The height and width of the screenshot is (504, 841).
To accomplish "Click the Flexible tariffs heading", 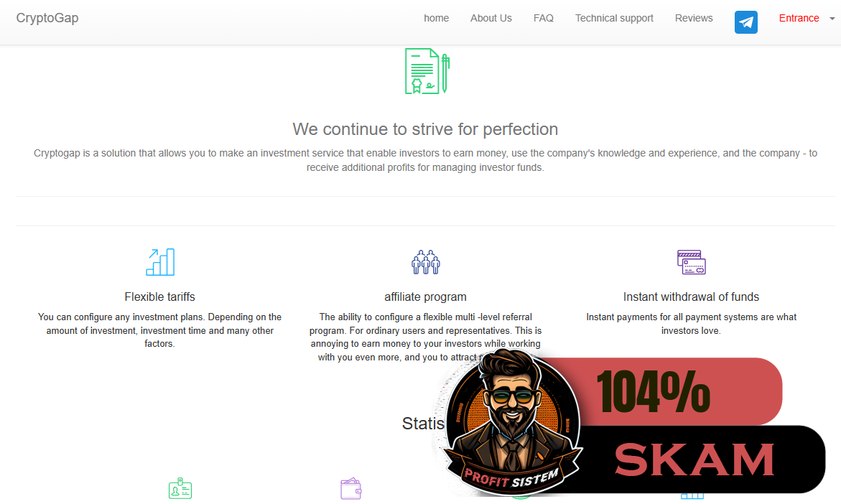I will tap(159, 297).
